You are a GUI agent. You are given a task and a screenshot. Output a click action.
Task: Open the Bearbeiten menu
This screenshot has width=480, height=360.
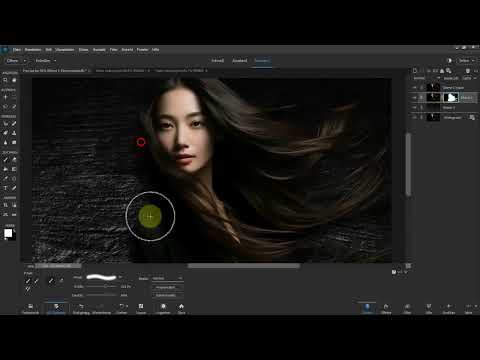[33, 50]
